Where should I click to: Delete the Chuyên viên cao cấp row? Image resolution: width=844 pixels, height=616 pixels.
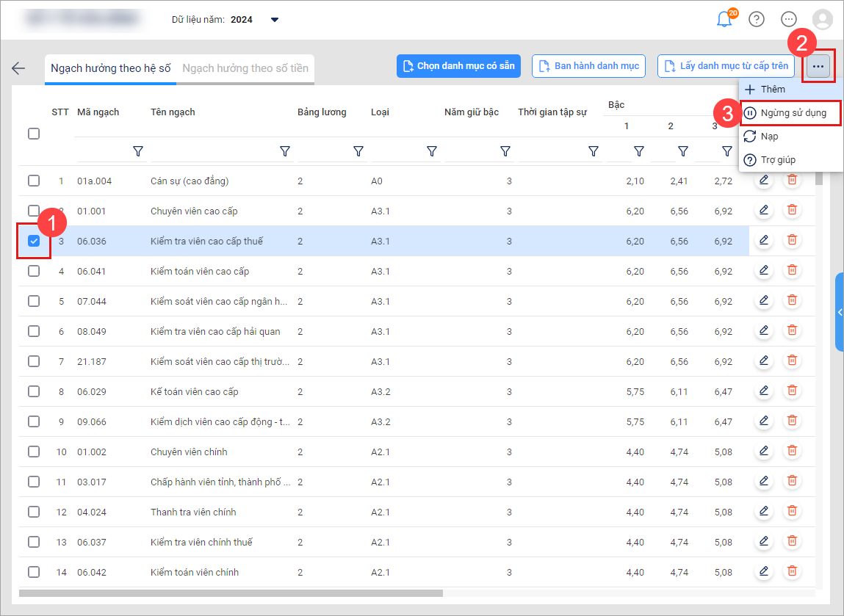click(792, 211)
